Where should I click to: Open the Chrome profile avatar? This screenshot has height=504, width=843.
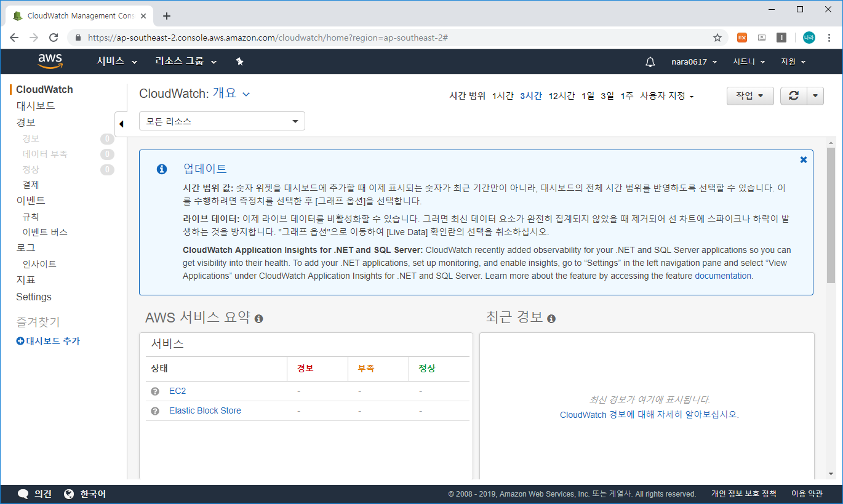click(809, 38)
